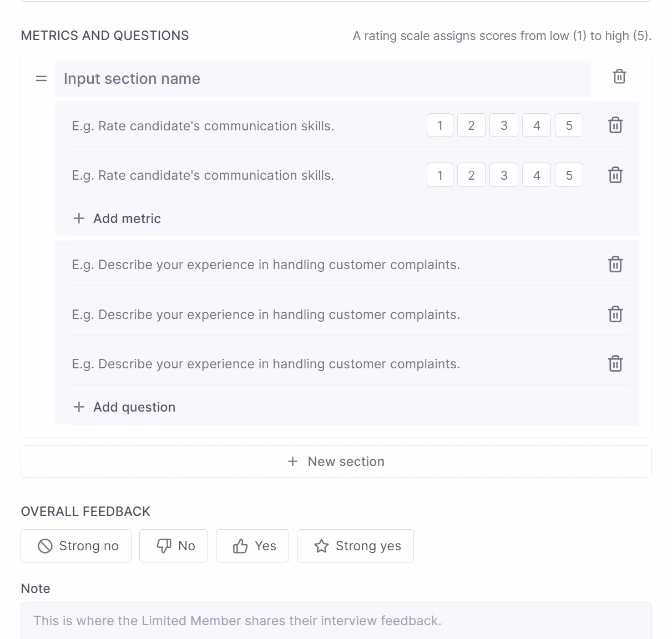Select rating 1 on the first metric
This screenshot has height=639, width=672.
(440, 125)
